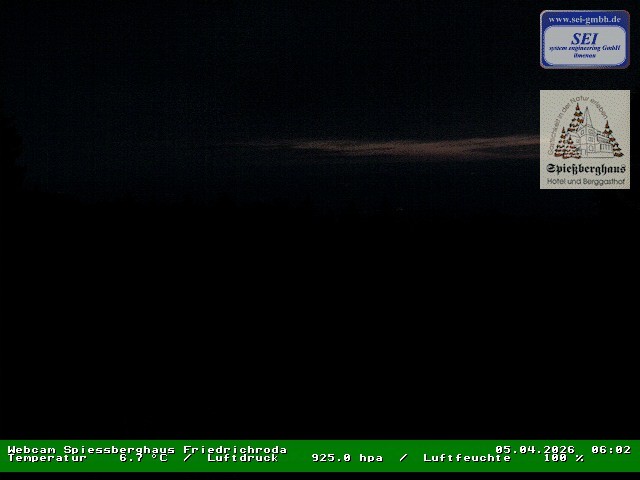The width and height of the screenshot is (640, 480).
Task: Click 'Hotel und Berggasthof' text
Action: [585, 180]
